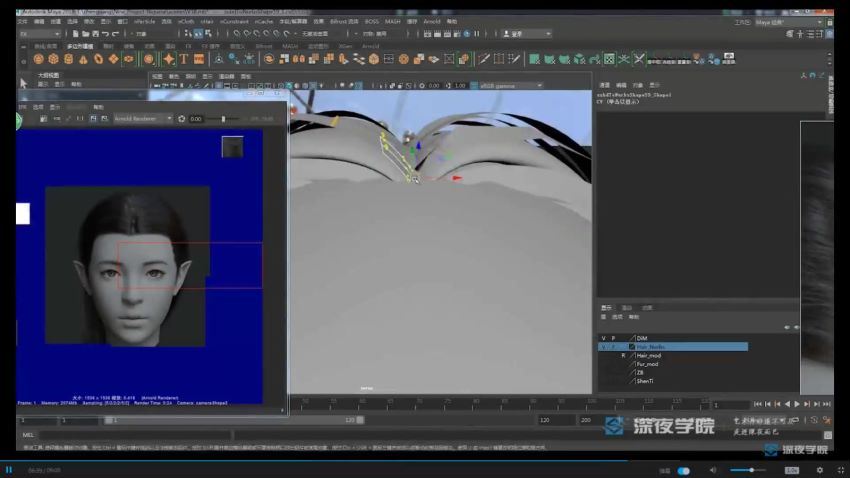Click play forward in Maya timeline controls

[797, 404]
